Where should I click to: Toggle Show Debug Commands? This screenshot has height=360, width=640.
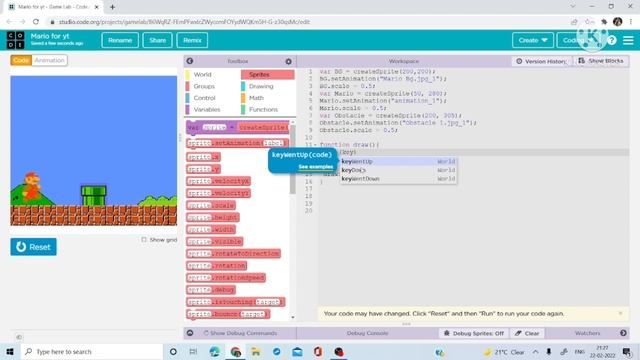pos(240,333)
